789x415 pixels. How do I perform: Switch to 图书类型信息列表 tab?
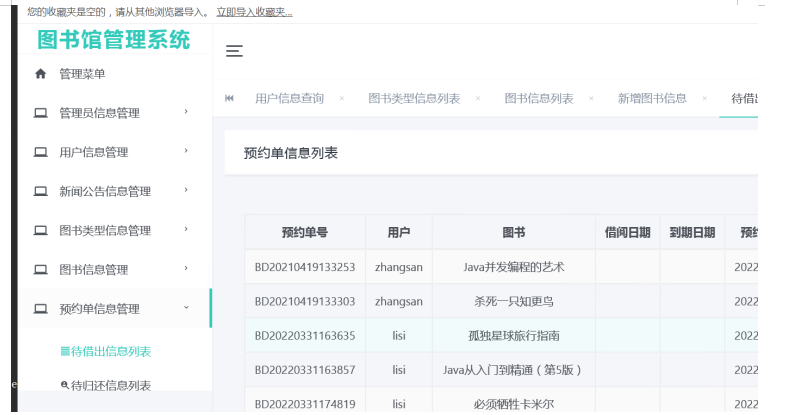click(x=414, y=99)
